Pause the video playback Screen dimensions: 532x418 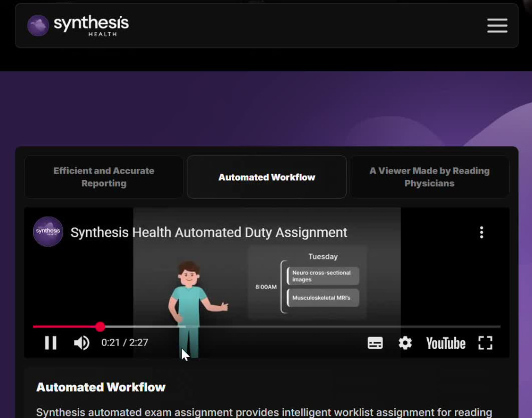(x=51, y=342)
